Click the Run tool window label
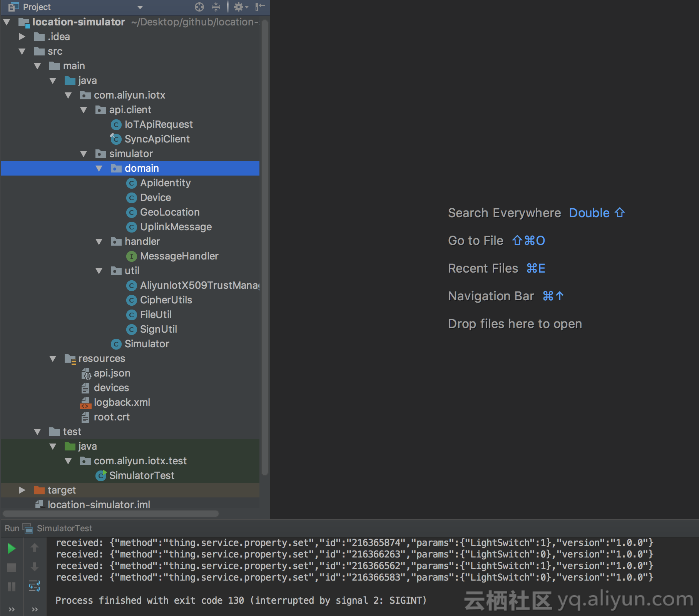The height and width of the screenshot is (616, 699). click(x=12, y=528)
